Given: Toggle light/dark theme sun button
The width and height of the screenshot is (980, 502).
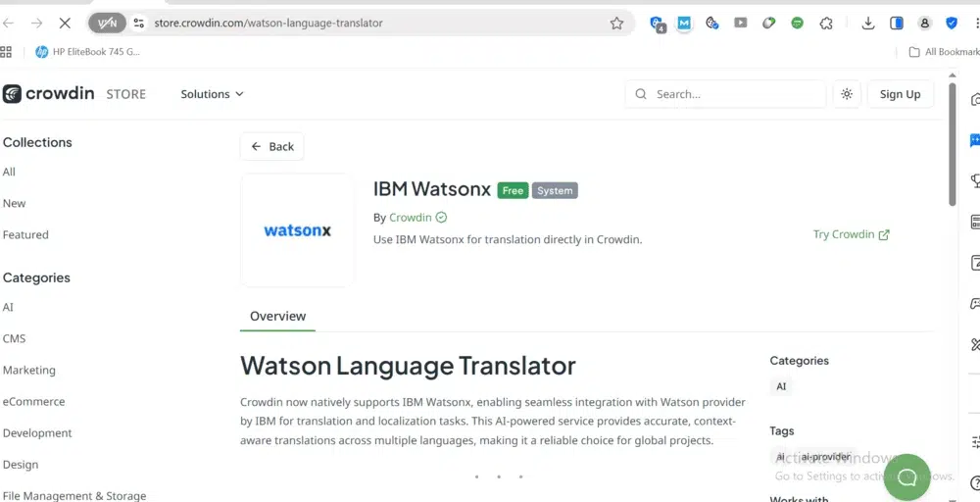Looking at the screenshot, I should click(847, 94).
